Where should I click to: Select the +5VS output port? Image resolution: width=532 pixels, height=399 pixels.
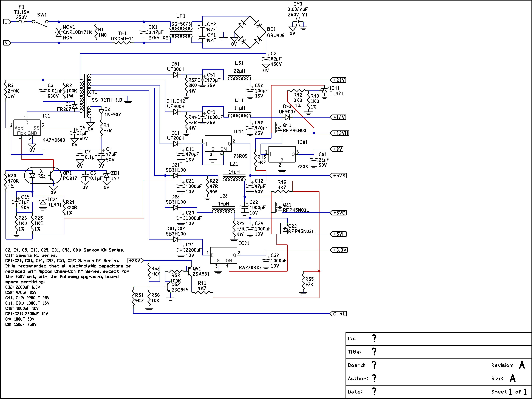[338, 176]
